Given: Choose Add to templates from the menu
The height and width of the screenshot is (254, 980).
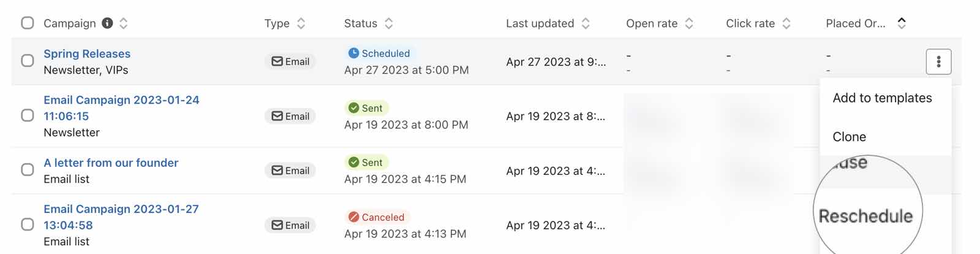Looking at the screenshot, I should (882, 98).
